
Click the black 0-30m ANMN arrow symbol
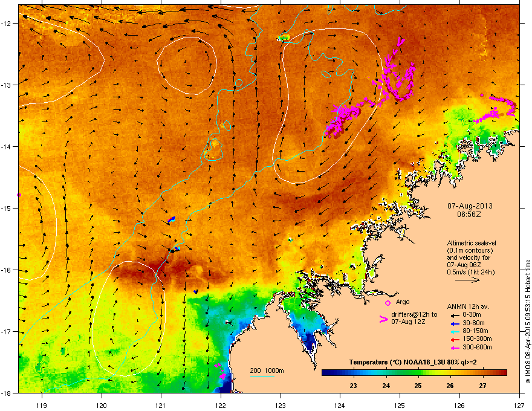(x=455, y=315)
